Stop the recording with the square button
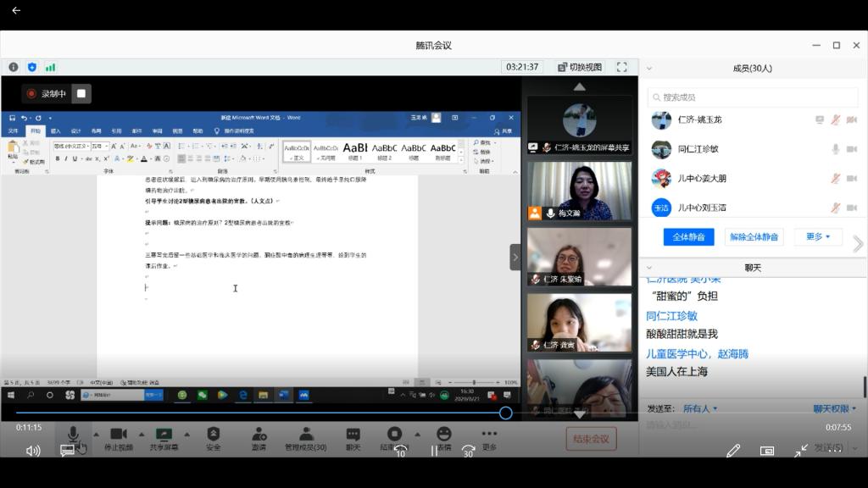Image resolution: width=868 pixels, height=488 pixels. point(81,93)
